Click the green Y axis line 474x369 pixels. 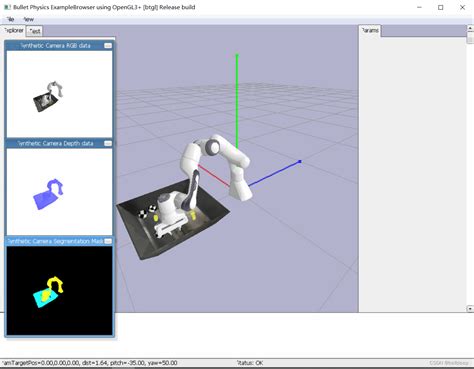237,100
